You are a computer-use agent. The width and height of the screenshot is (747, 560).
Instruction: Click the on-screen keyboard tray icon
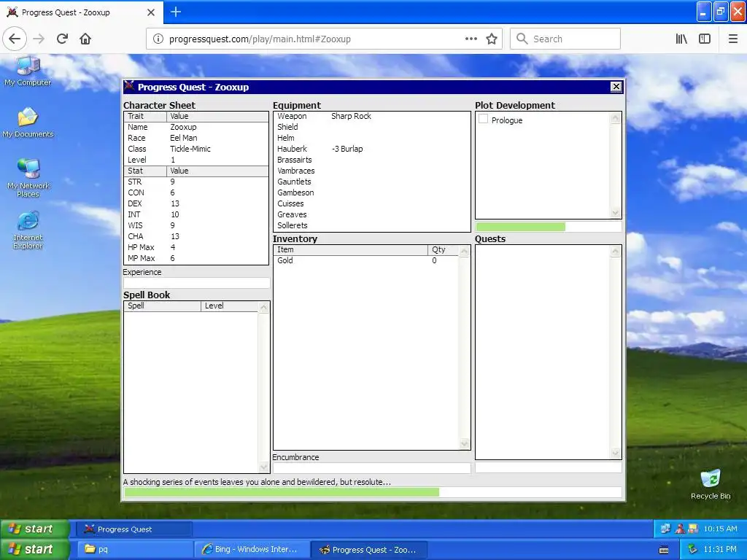[664, 550]
